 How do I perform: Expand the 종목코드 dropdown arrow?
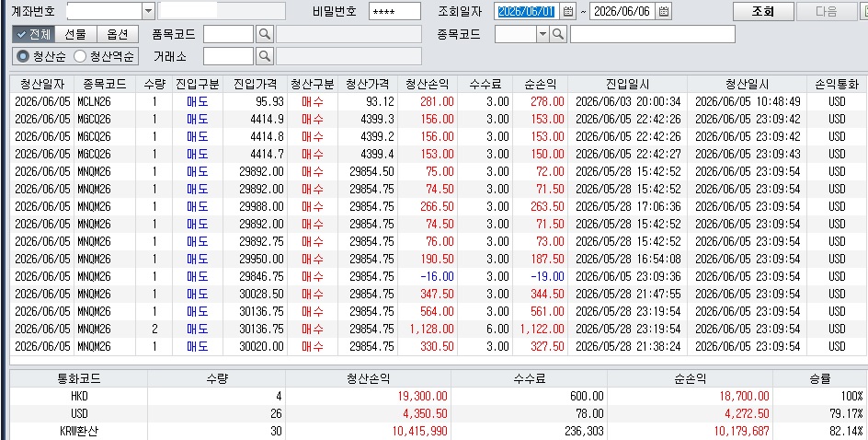tap(543, 34)
